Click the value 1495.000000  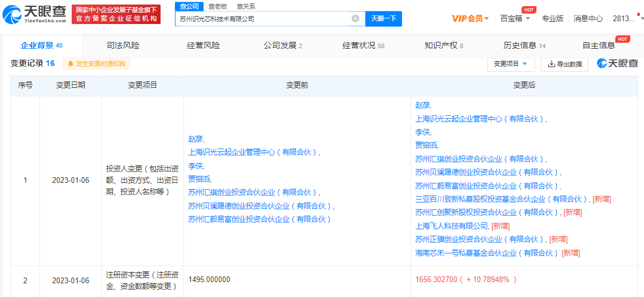click(209, 280)
